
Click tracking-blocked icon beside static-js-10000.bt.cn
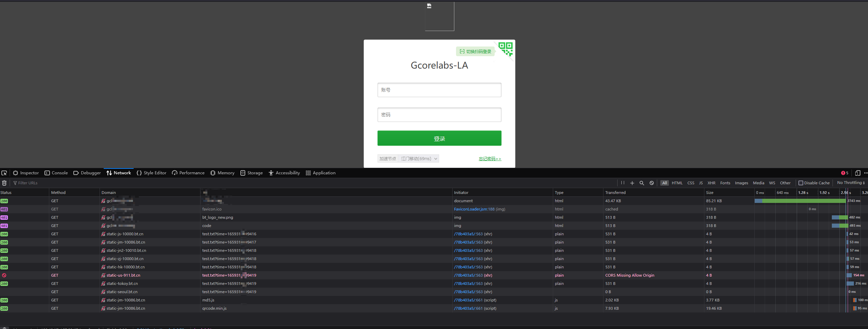click(x=103, y=234)
